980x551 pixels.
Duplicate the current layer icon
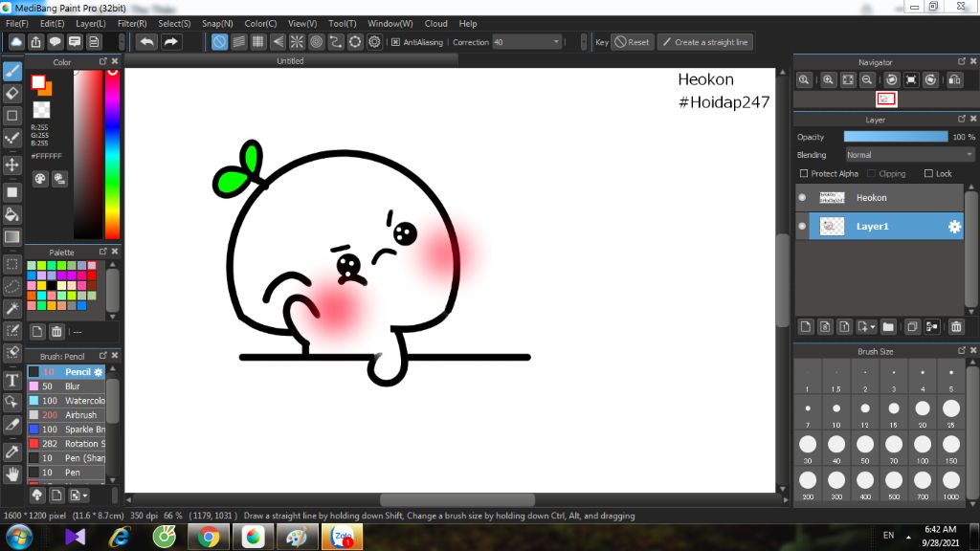912,327
